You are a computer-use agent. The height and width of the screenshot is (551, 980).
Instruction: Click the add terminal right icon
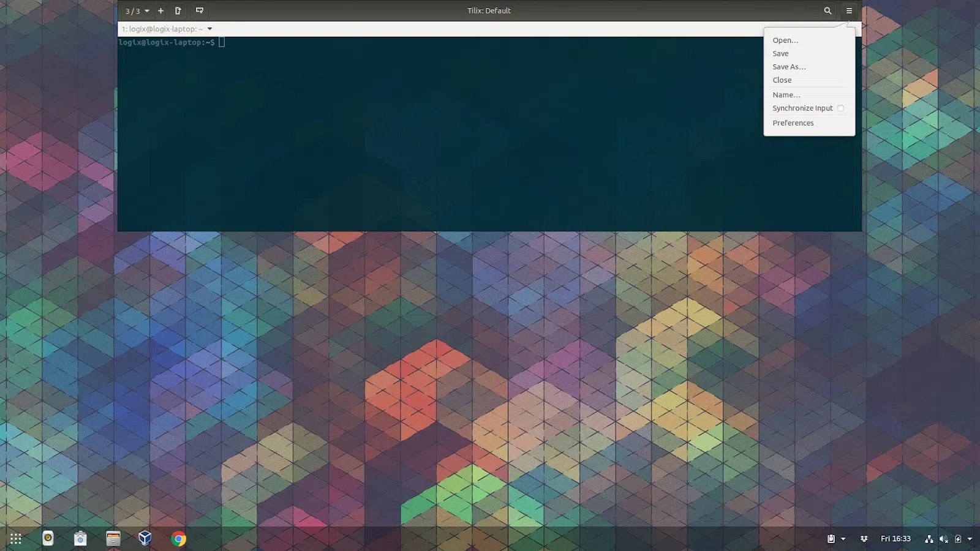(x=178, y=10)
